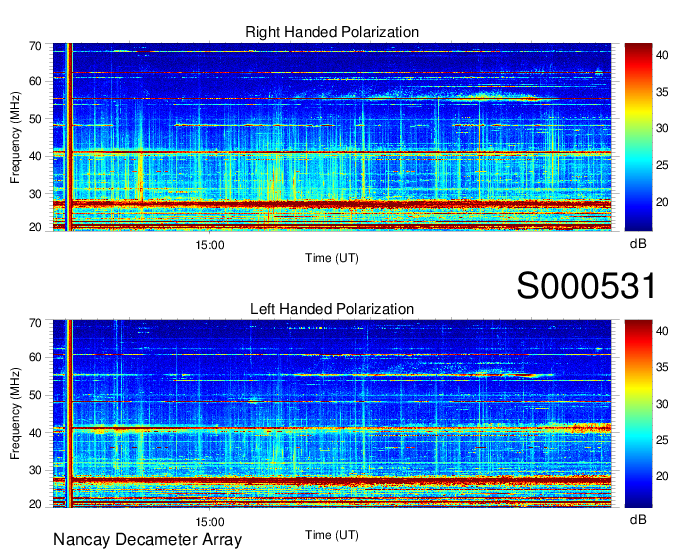680x552 pixels.
Task: Click the "Nancay Decameter Array" caption
Action: tap(147, 540)
